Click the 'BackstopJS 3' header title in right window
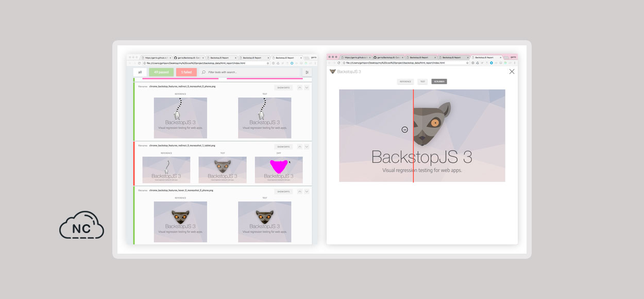The width and height of the screenshot is (644, 299). coord(349,72)
